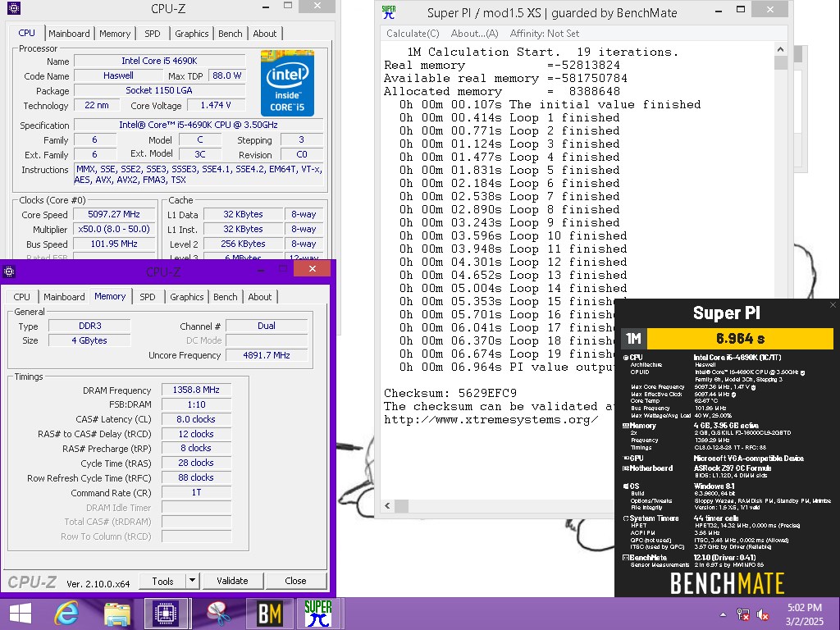Open the Snipping Tool taskbar icon
The image size is (840, 630).
(x=218, y=614)
